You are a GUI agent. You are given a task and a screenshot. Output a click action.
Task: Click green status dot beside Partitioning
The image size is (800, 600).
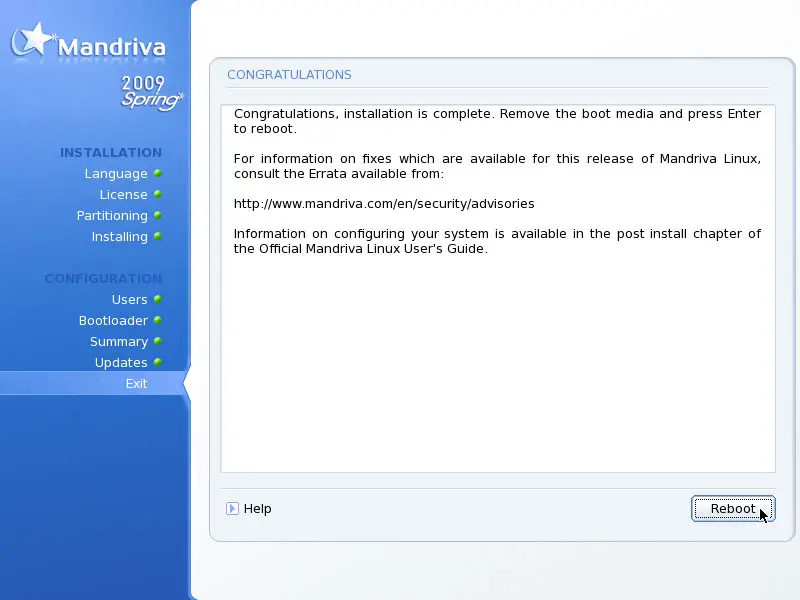(x=158, y=215)
